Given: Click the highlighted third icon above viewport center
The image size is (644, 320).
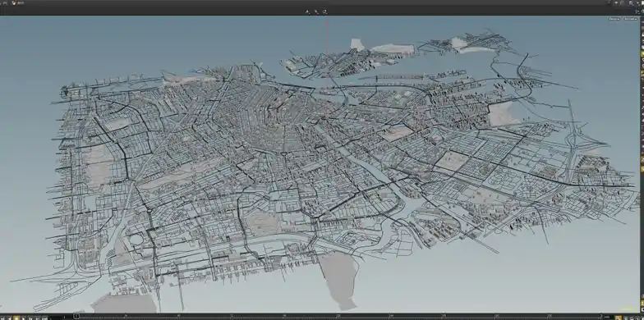Looking at the screenshot, I should pos(324,11).
